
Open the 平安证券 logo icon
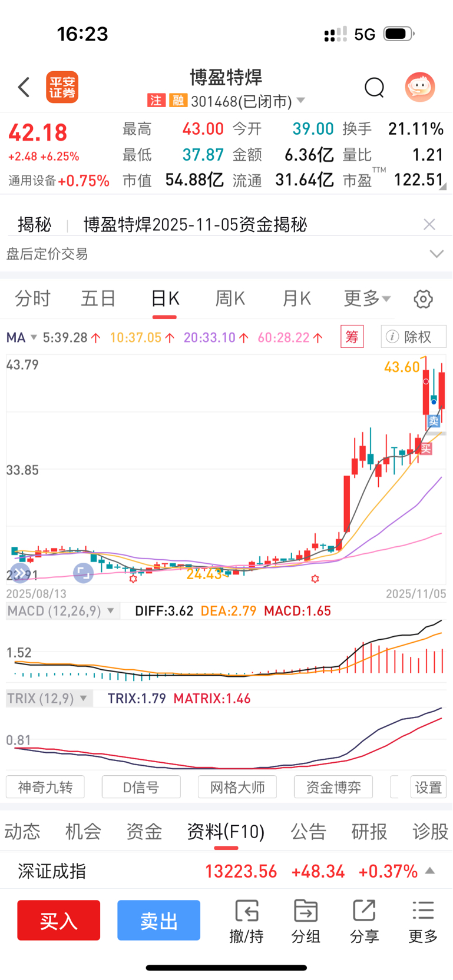pos(62,87)
